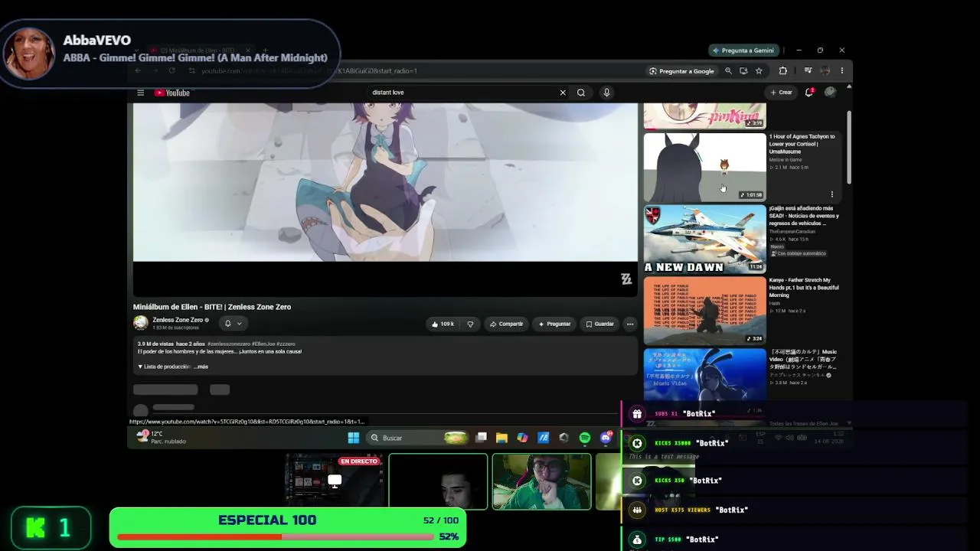Click the ABBA Gimme! Gimme! Gimme! song title
This screenshot has width=980, height=551.
coord(195,57)
